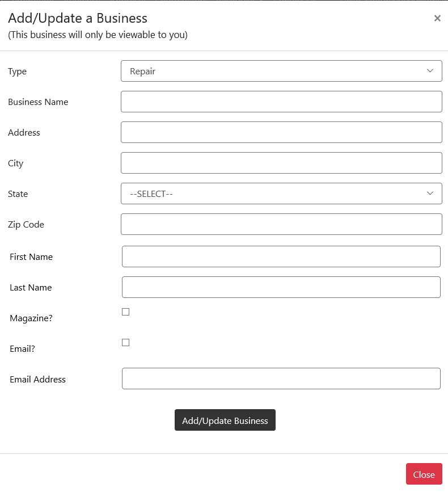448x492 pixels.
Task: Click the State dropdown chevron arrow
Action: 431,193
